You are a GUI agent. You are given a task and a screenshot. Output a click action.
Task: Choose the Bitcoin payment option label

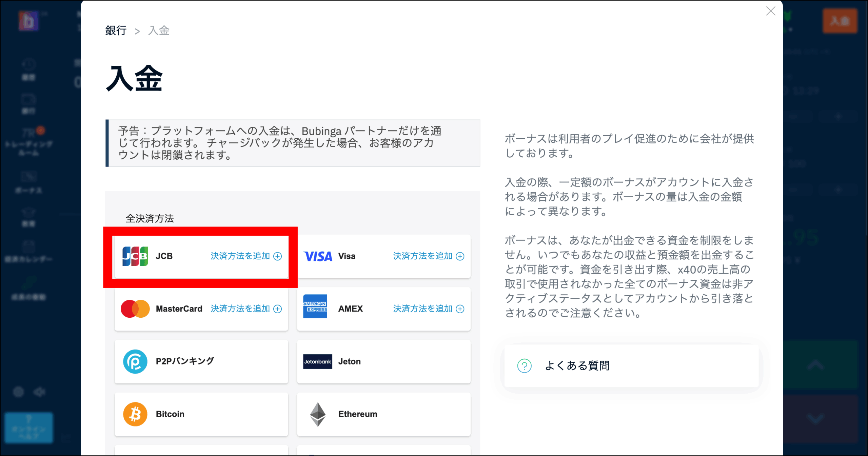click(x=170, y=414)
